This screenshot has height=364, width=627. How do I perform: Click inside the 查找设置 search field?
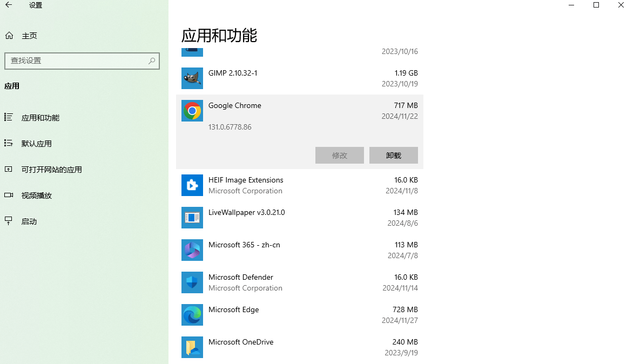(x=76, y=61)
